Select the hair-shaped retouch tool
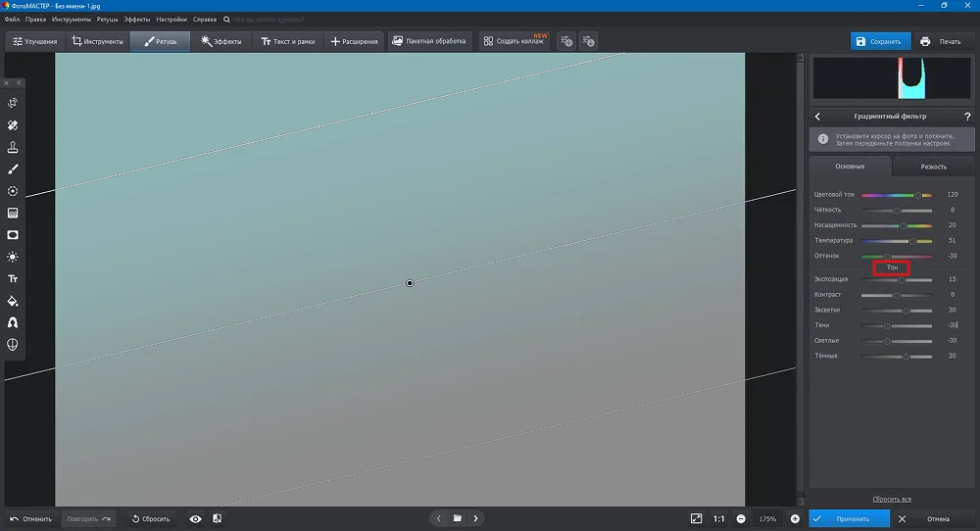The height and width of the screenshot is (531, 980). (13, 322)
